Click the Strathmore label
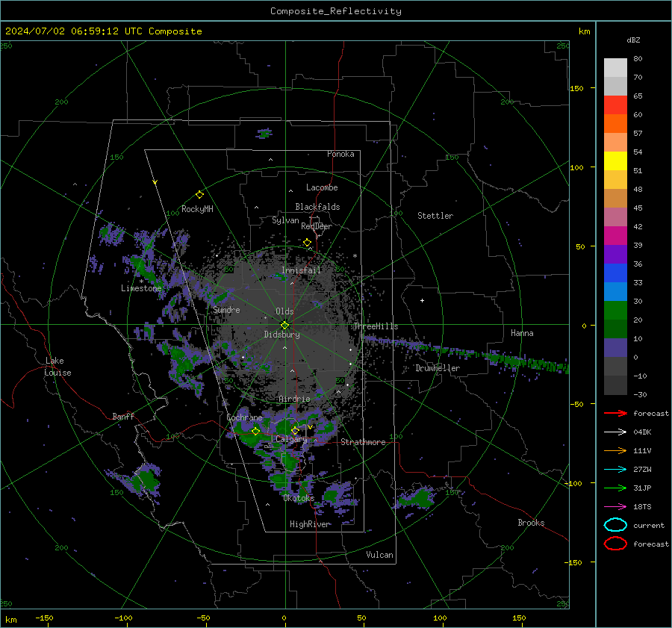The image size is (672, 628). click(x=363, y=442)
